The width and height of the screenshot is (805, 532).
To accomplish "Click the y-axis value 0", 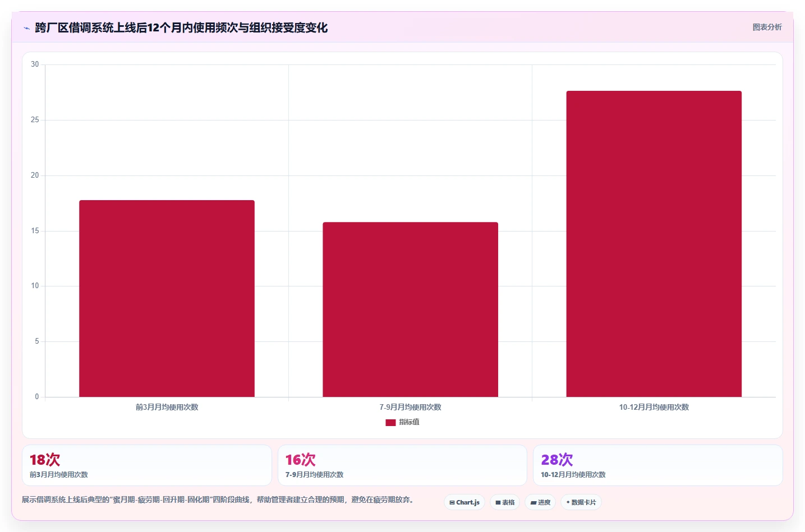I will (37, 397).
